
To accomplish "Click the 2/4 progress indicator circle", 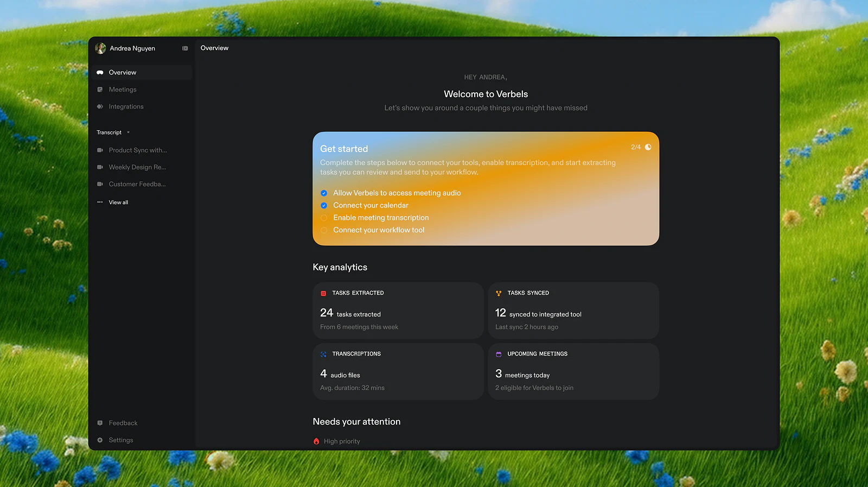I will pyautogui.click(x=648, y=147).
